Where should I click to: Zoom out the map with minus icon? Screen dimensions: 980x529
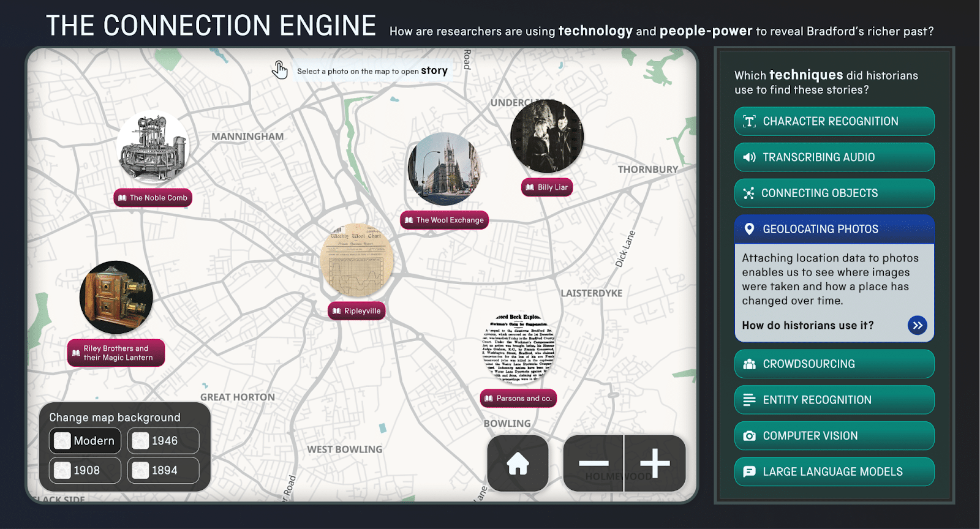593,463
